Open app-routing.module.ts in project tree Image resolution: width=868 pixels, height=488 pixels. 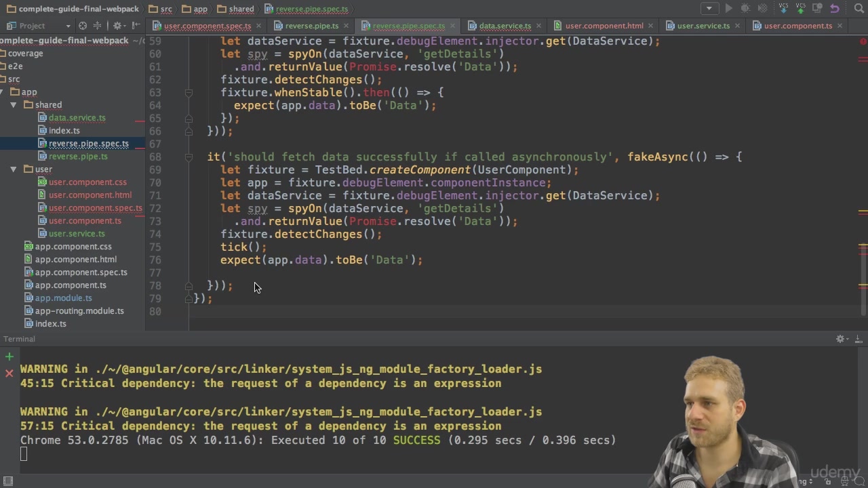tap(74, 311)
